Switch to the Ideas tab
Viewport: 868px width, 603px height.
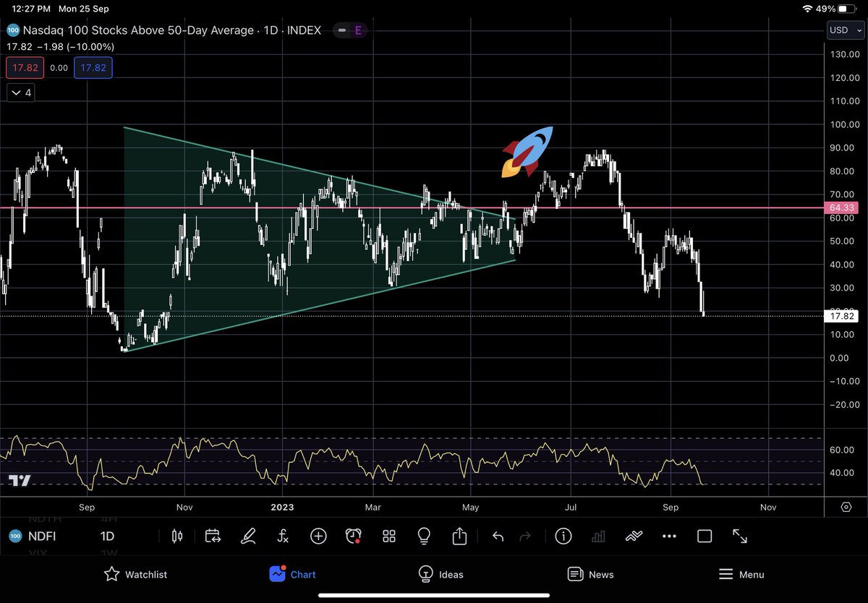(x=441, y=574)
